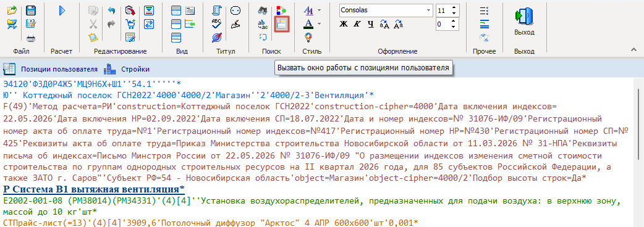Increase the 0 value stepper
The width and height of the screenshot is (644, 227).
(x=454, y=22)
